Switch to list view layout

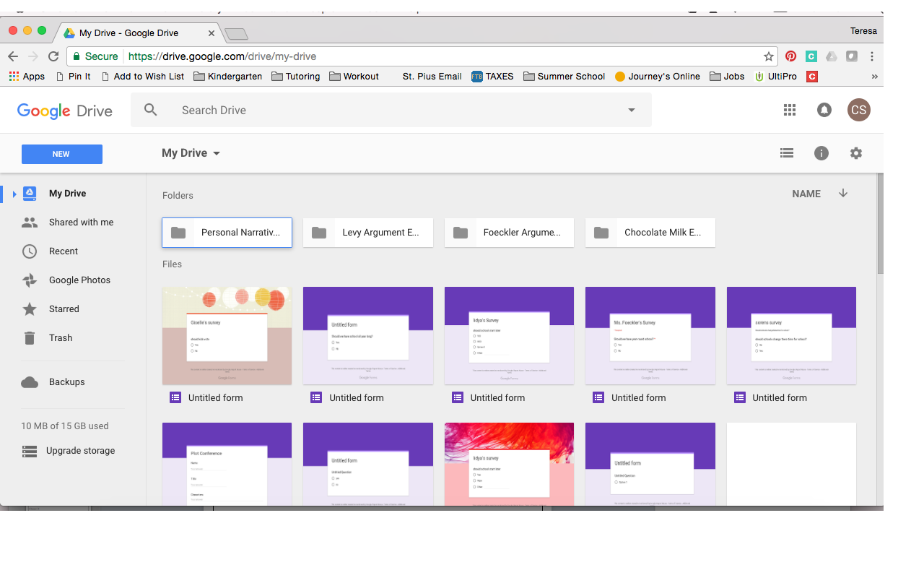click(x=787, y=153)
